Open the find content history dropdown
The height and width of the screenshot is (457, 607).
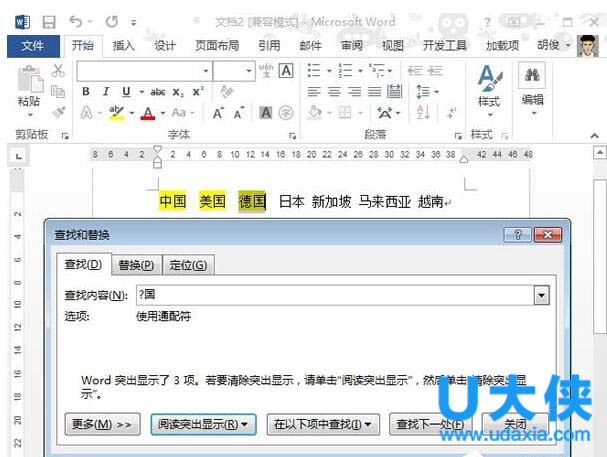(x=541, y=295)
